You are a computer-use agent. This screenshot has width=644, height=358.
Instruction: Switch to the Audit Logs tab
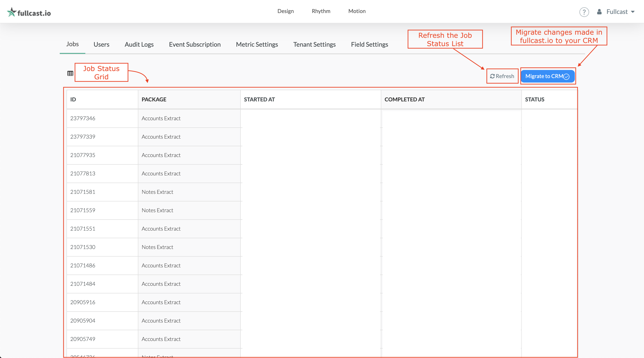coord(139,44)
